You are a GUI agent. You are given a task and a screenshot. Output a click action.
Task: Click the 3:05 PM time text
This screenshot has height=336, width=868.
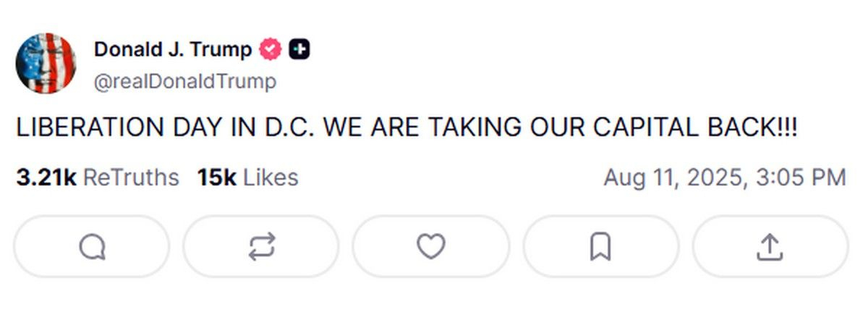pyautogui.click(x=801, y=177)
